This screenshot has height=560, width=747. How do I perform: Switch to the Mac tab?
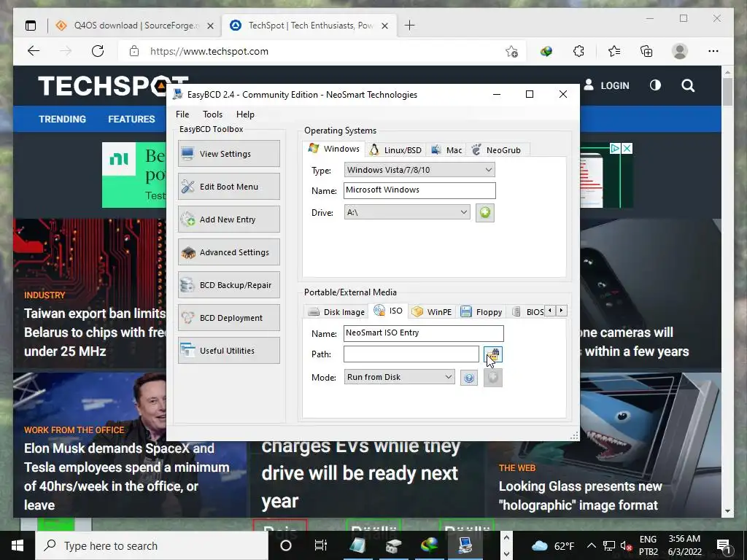tap(446, 150)
